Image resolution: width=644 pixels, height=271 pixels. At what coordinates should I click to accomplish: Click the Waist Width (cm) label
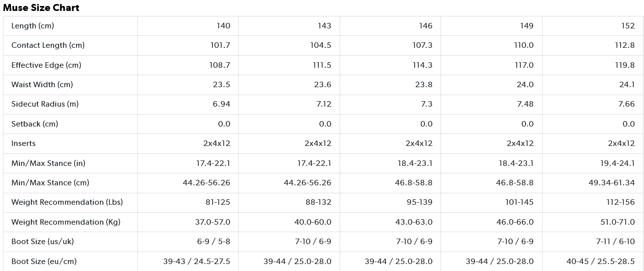[x=42, y=85]
